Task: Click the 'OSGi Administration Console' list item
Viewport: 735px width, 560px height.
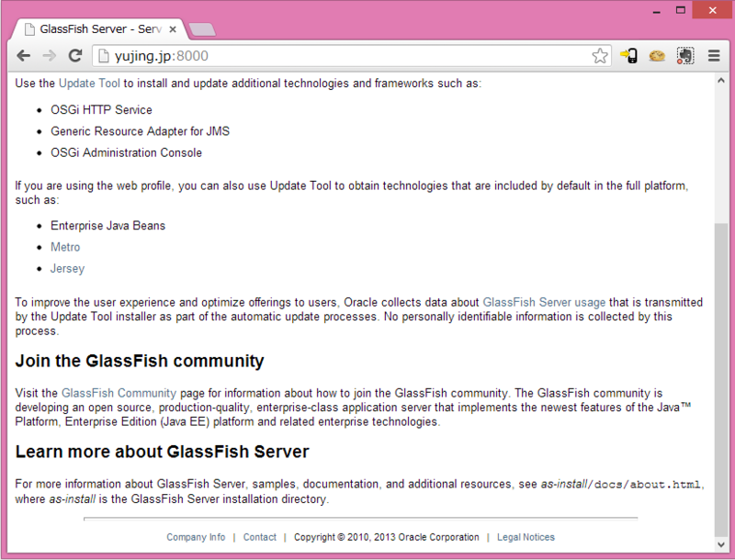Action: point(126,153)
